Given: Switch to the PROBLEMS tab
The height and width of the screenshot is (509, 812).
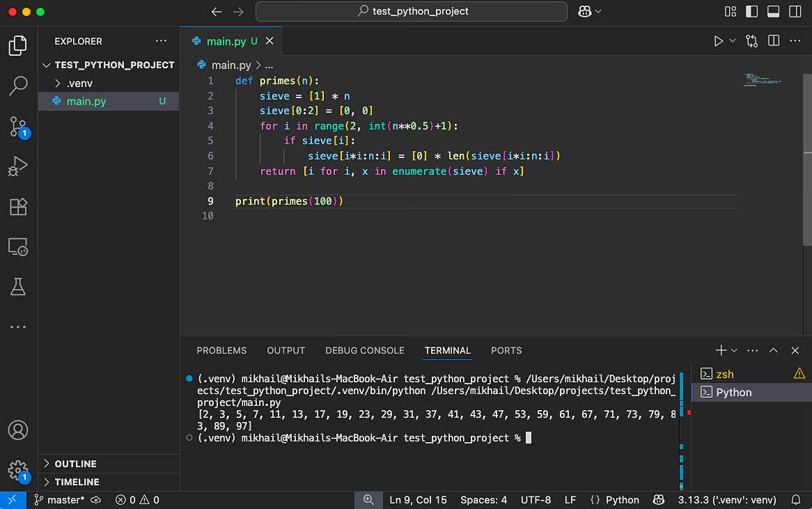Looking at the screenshot, I should pos(221,350).
